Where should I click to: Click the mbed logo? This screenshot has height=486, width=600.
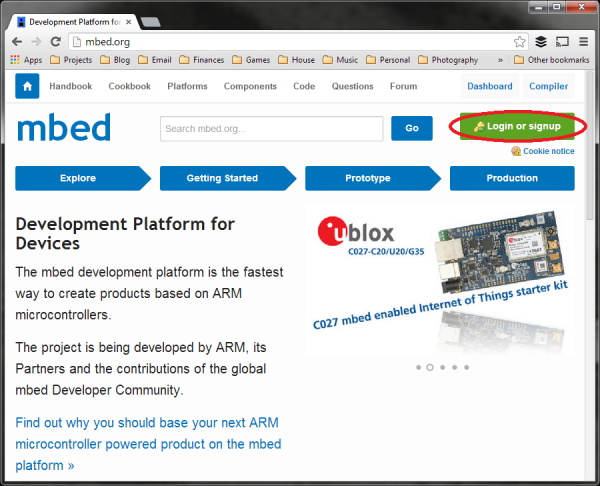click(64, 128)
